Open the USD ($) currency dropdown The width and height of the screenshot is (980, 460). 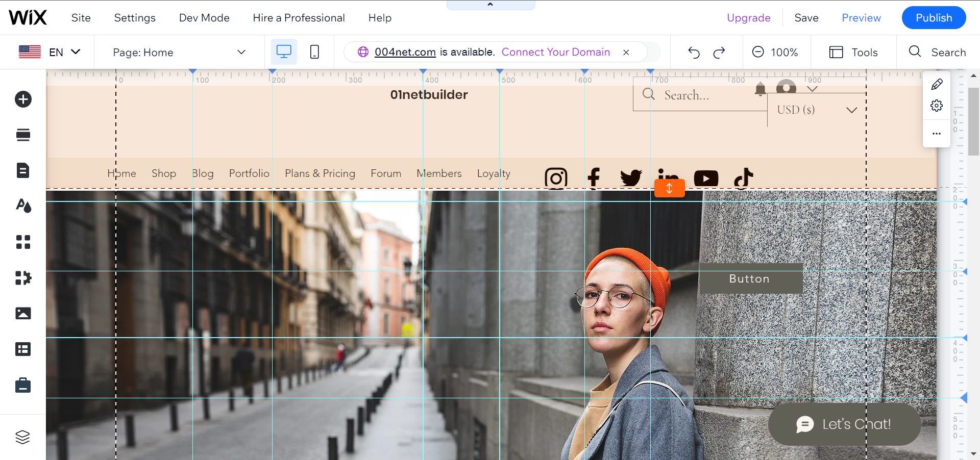[x=817, y=110]
